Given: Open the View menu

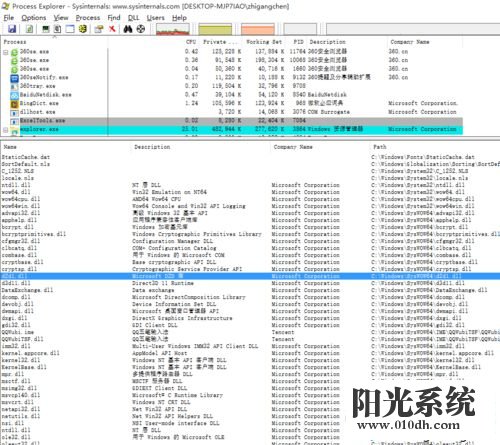Looking at the screenshot, I should tap(61, 18).
